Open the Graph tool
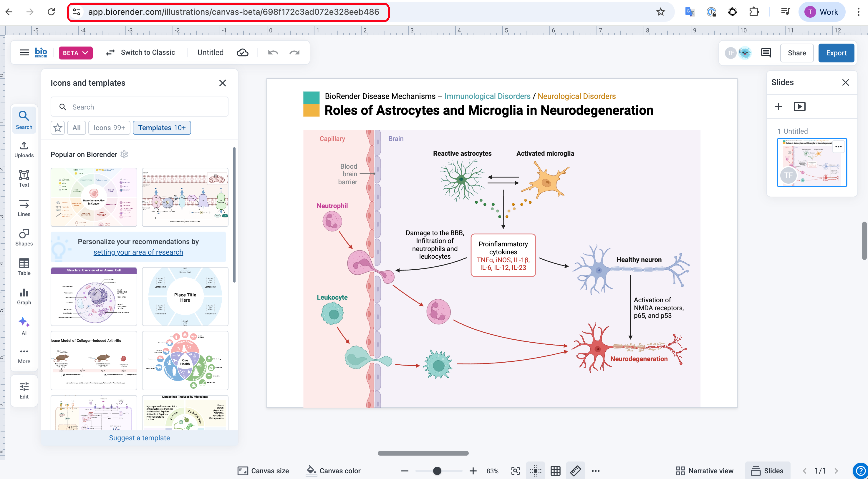The width and height of the screenshot is (868, 487). (24, 296)
